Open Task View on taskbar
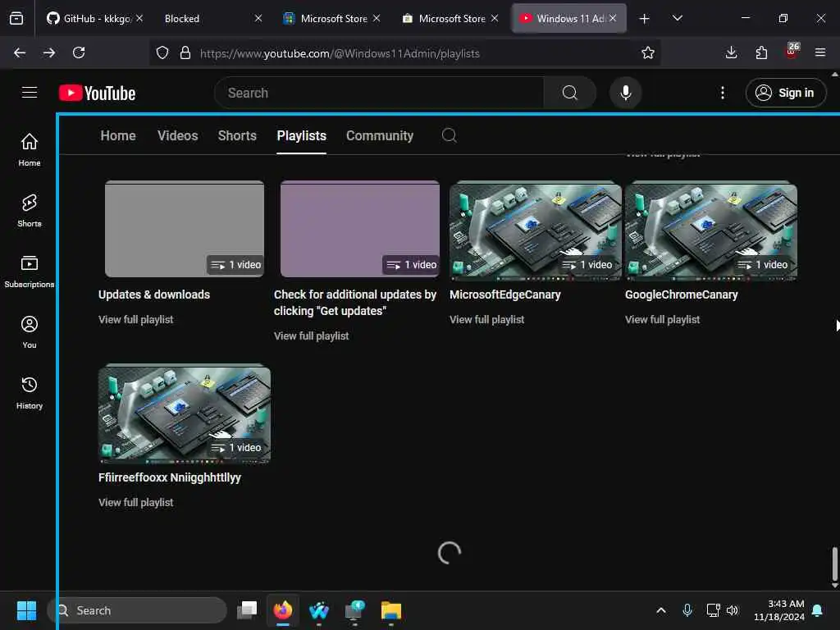840x630 pixels. tap(247, 610)
